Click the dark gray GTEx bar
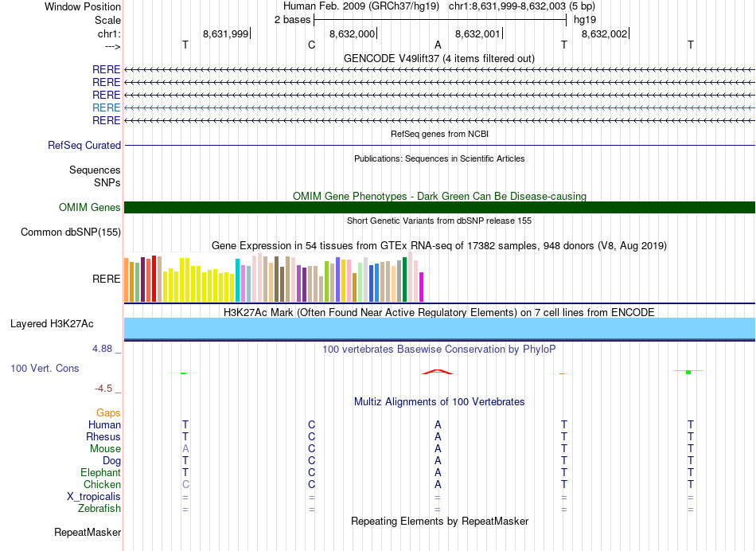 pos(399,281)
